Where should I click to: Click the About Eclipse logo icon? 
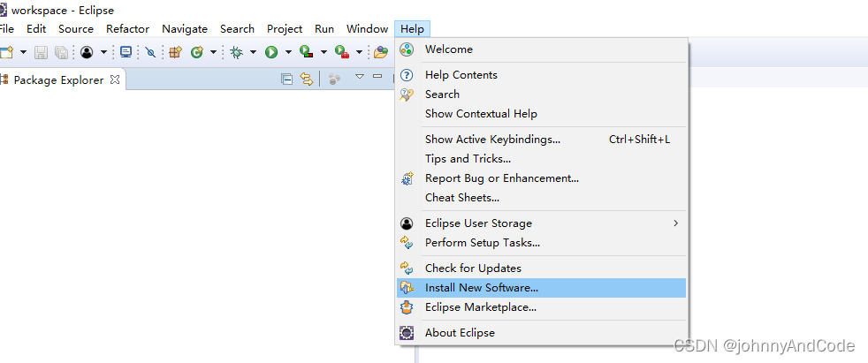407,333
